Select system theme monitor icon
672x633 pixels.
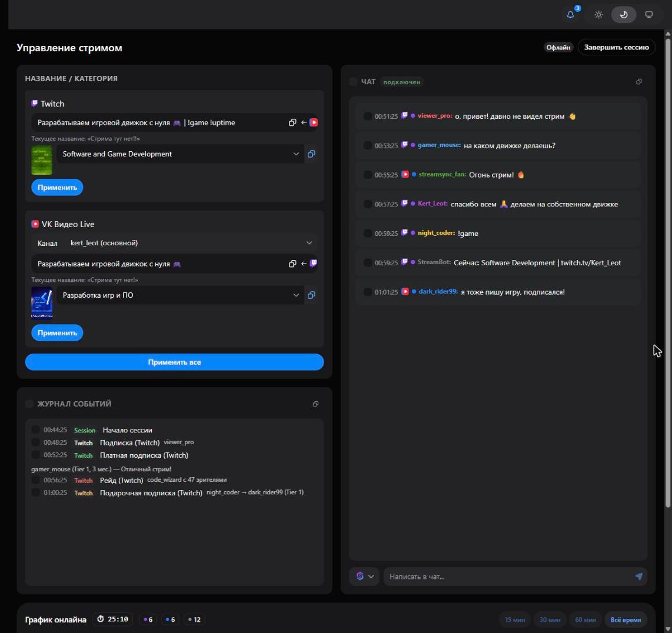pyautogui.click(x=649, y=15)
